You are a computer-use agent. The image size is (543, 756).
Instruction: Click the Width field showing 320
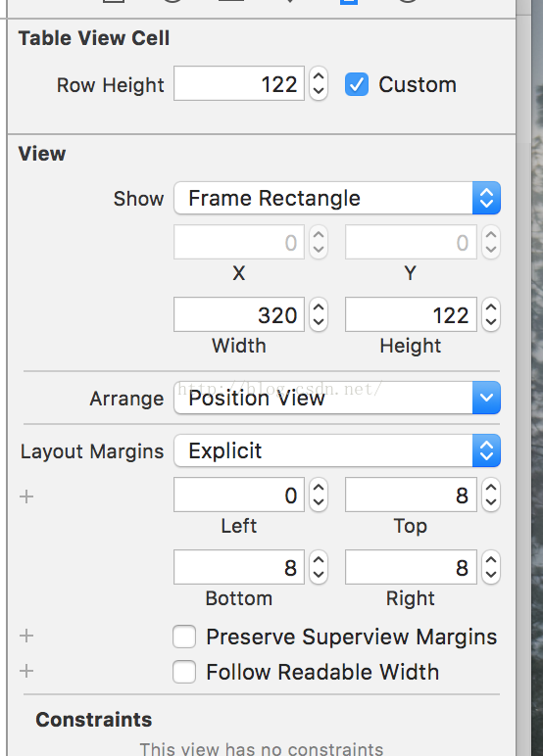point(239,315)
